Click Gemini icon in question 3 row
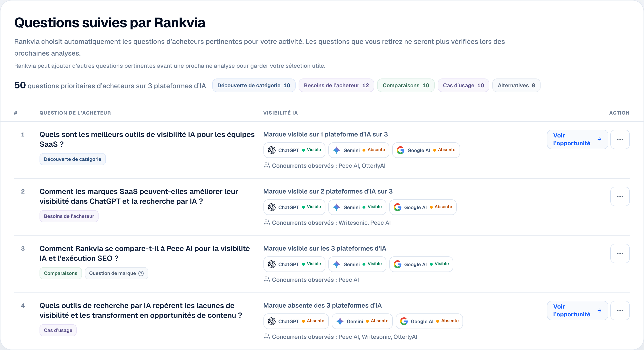Screen dimensions: 644x350 click(x=337, y=264)
